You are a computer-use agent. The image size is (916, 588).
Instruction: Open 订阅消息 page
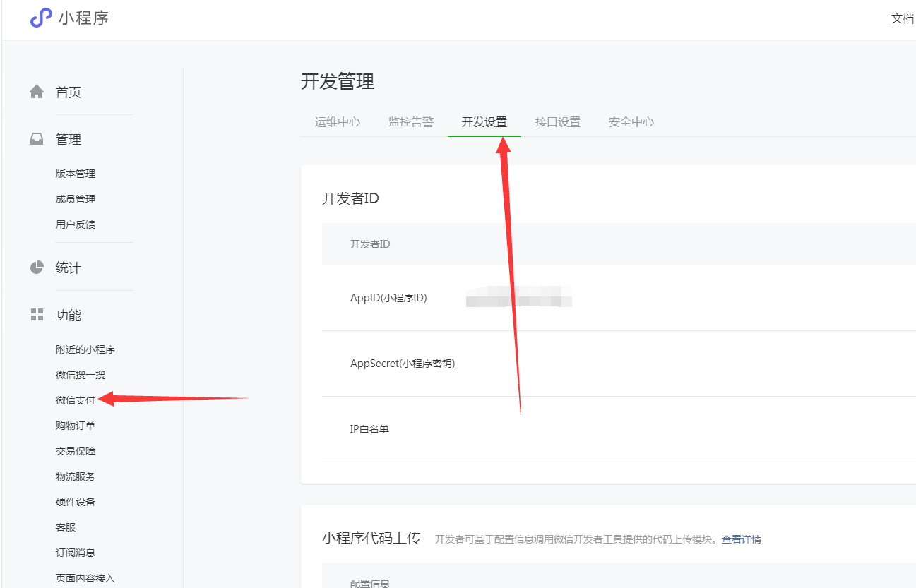coord(76,553)
